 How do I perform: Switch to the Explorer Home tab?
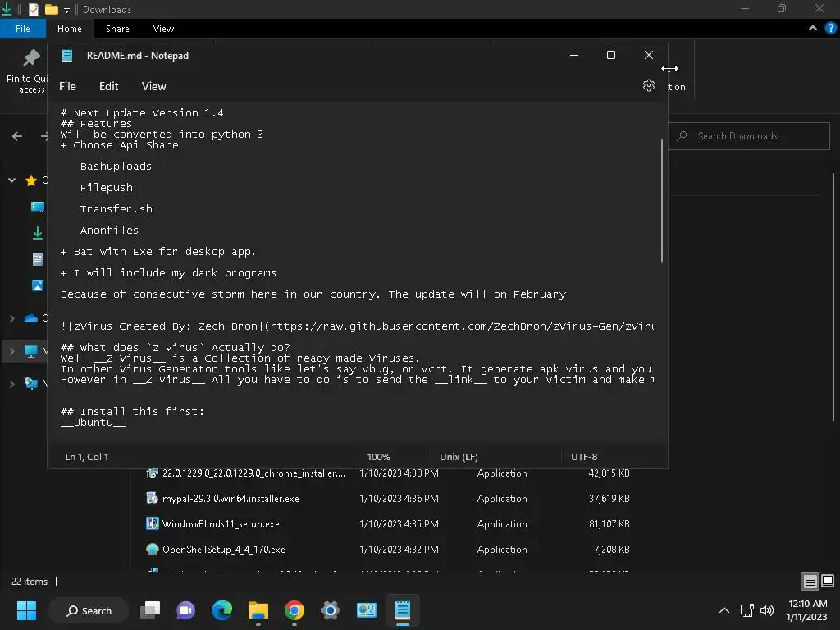pyautogui.click(x=70, y=29)
